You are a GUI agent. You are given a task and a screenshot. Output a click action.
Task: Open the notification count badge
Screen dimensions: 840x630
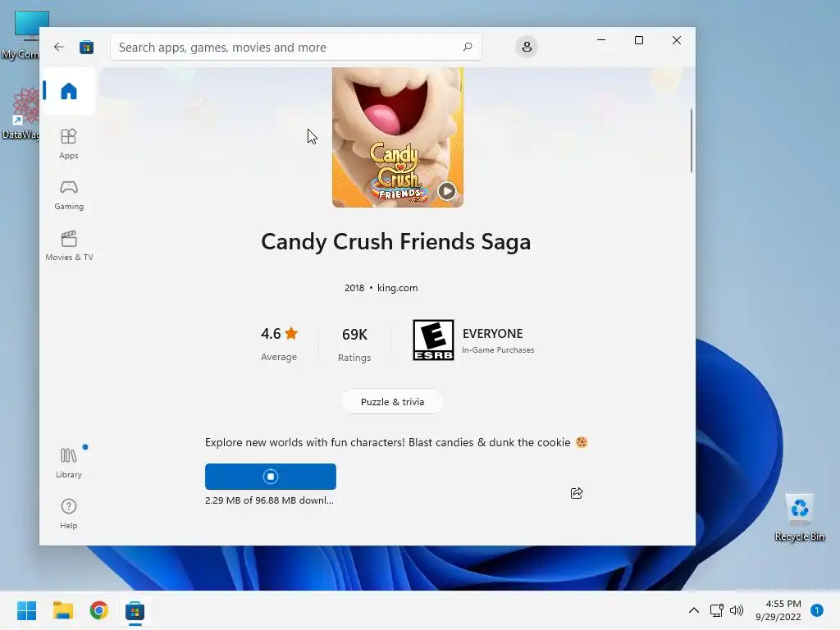click(x=817, y=610)
